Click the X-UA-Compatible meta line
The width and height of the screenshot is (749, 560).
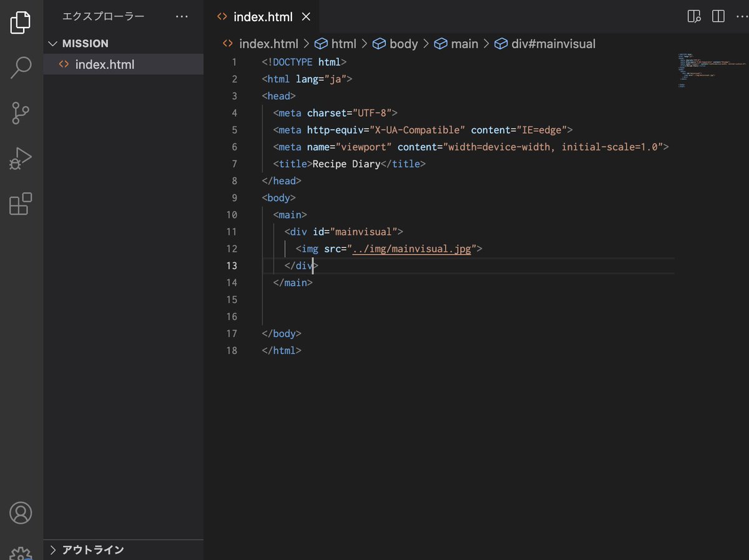click(x=423, y=130)
